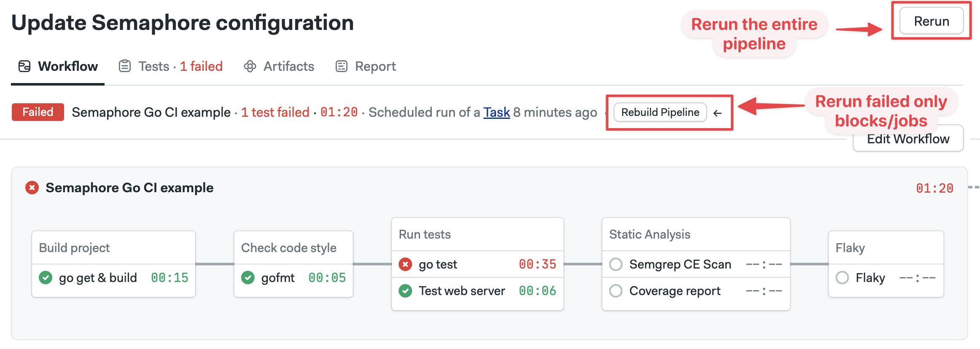The height and width of the screenshot is (349, 980).
Task: Click the pipeline name Semaphore Go CI example in panel
Action: [x=129, y=188]
